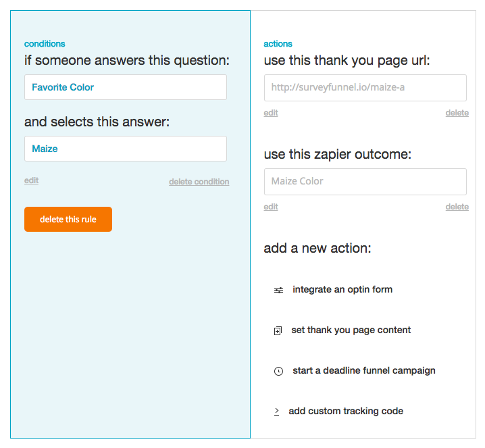Click the 'delete condition' link
Image resolution: width=485 pixels, height=448 pixels.
199,182
